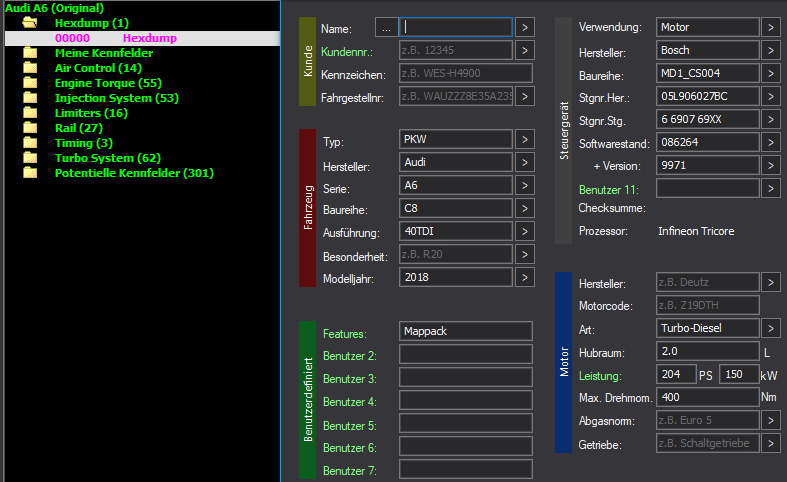
Task: Click the green Leistung label
Action: (x=600, y=376)
